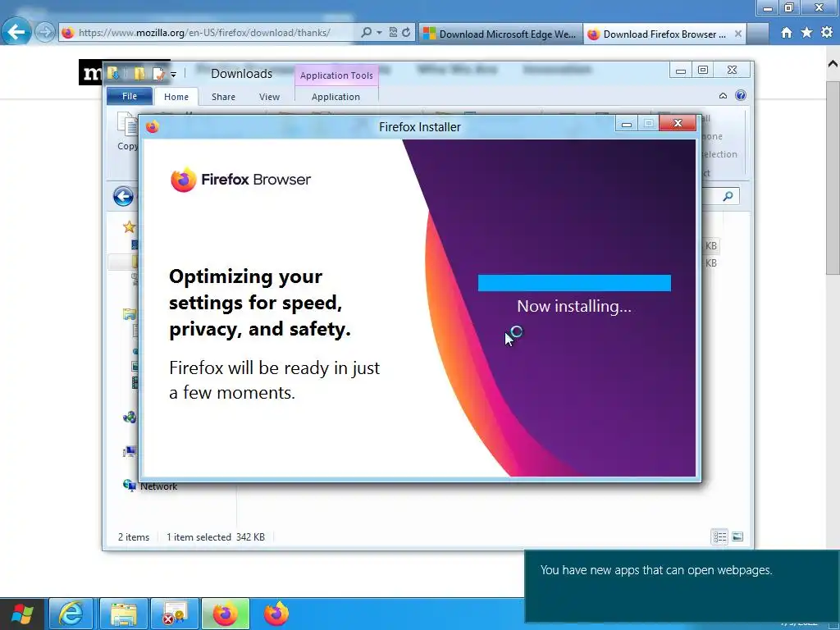Select Libraries icon in navigation pane

pos(129,314)
